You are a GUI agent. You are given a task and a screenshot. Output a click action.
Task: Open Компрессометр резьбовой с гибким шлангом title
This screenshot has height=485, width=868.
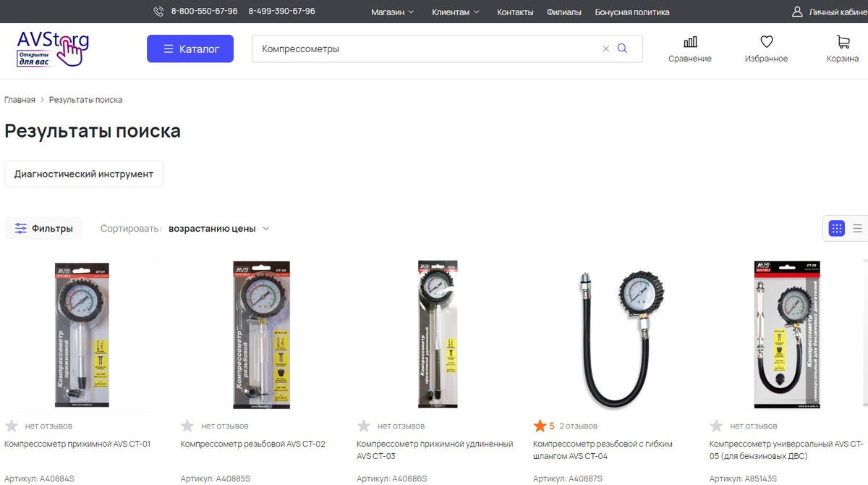click(x=603, y=450)
